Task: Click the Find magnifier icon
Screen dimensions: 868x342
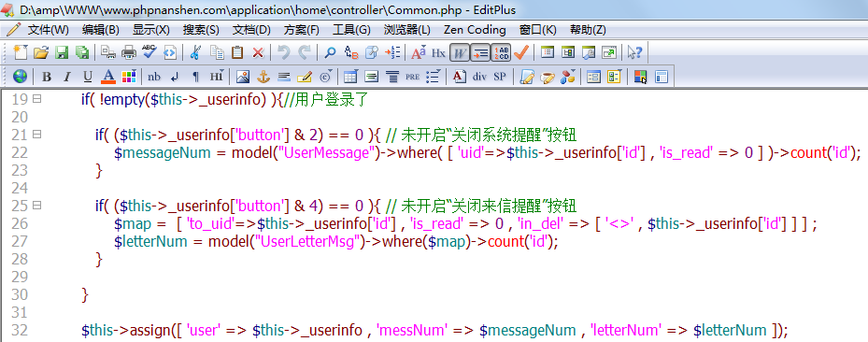Action: (x=330, y=52)
